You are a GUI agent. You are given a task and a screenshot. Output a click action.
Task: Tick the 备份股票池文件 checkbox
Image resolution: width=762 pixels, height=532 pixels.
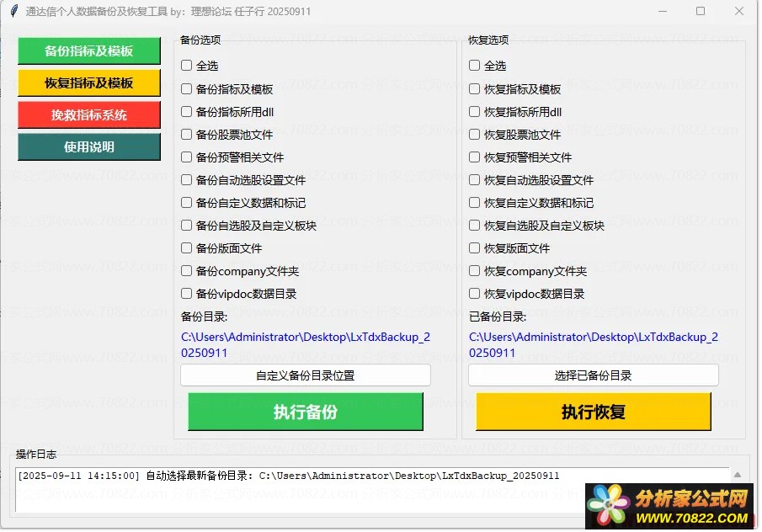(x=187, y=135)
